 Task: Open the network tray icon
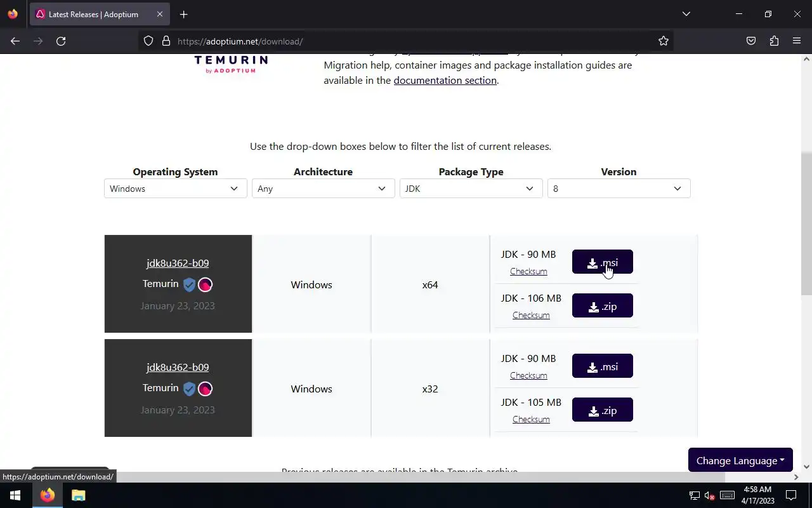[x=695, y=495]
